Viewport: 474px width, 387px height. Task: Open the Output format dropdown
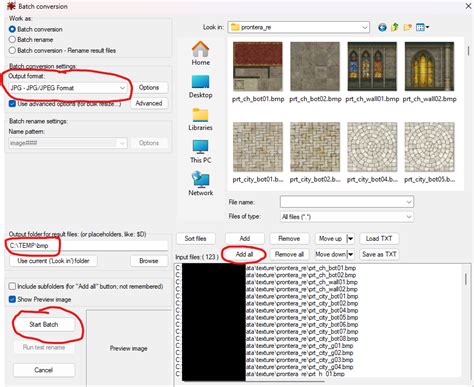pos(68,88)
